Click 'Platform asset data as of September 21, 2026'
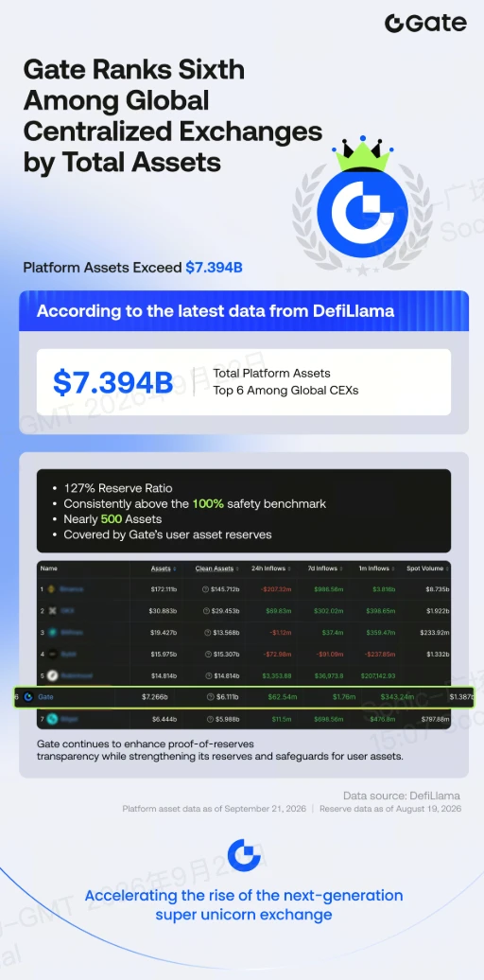This screenshot has height=980, width=484. point(215,809)
